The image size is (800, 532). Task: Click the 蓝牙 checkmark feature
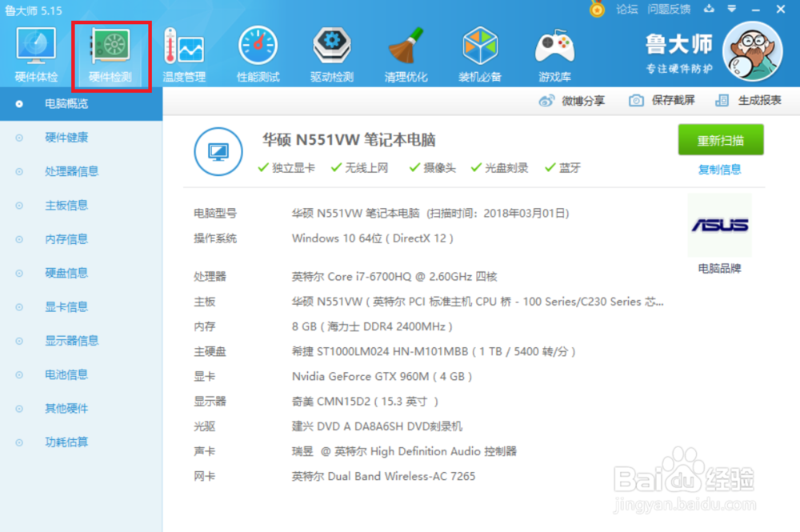(562, 168)
